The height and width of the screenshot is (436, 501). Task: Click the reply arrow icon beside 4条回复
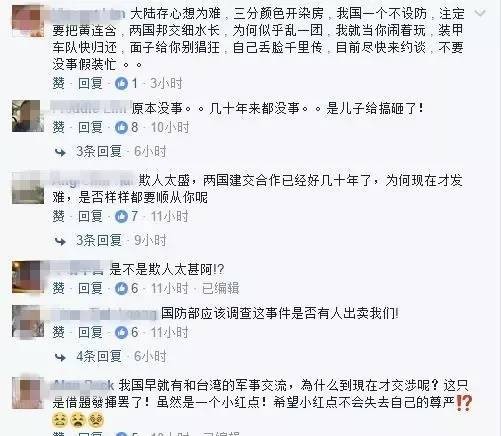[x=60, y=357]
